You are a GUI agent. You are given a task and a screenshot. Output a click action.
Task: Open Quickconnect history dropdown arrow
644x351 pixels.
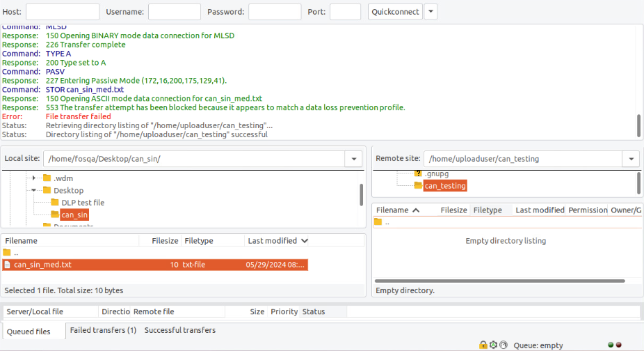click(x=430, y=12)
